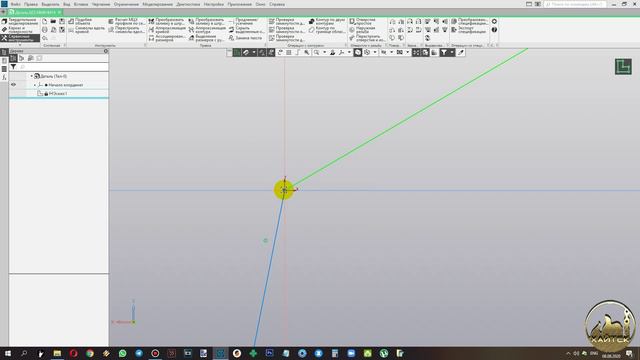
Task: Expand the Начало координат tree node
Action: click(x=35, y=85)
